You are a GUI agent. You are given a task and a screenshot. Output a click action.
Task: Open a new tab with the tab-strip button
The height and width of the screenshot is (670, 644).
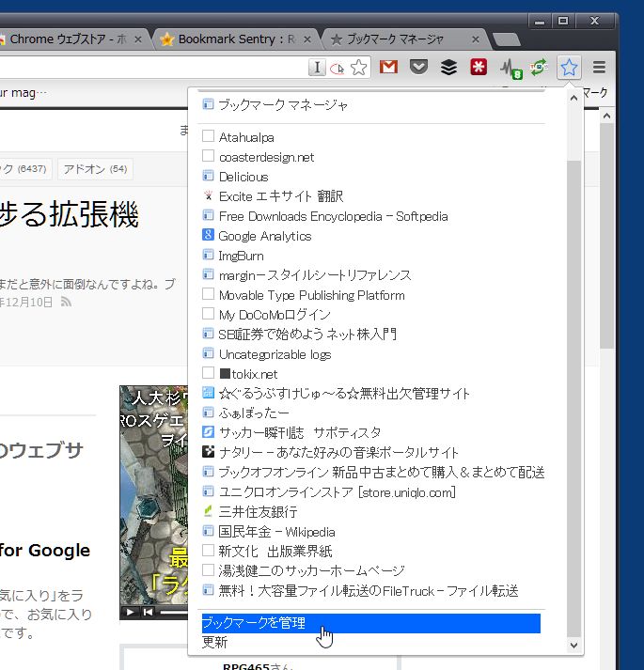pyautogui.click(x=507, y=39)
